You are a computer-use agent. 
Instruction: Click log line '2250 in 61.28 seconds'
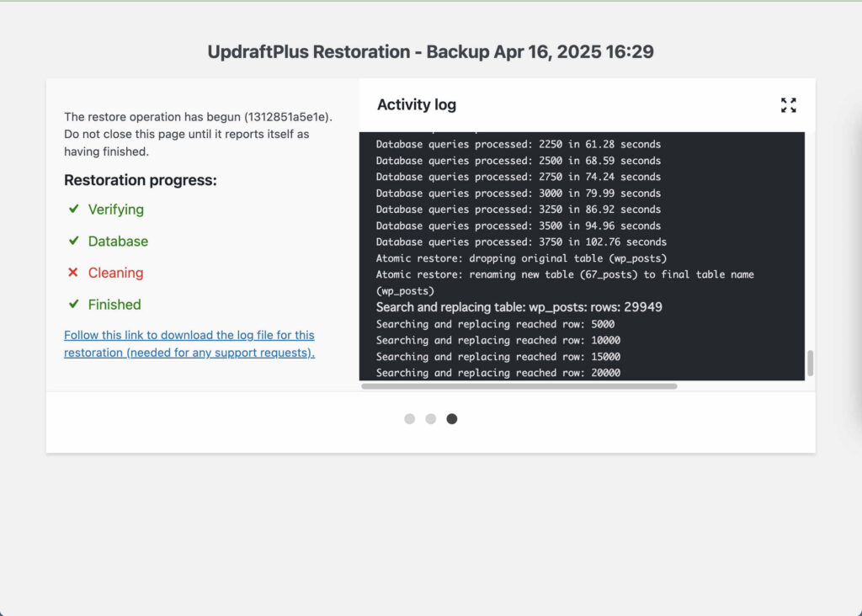519,145
